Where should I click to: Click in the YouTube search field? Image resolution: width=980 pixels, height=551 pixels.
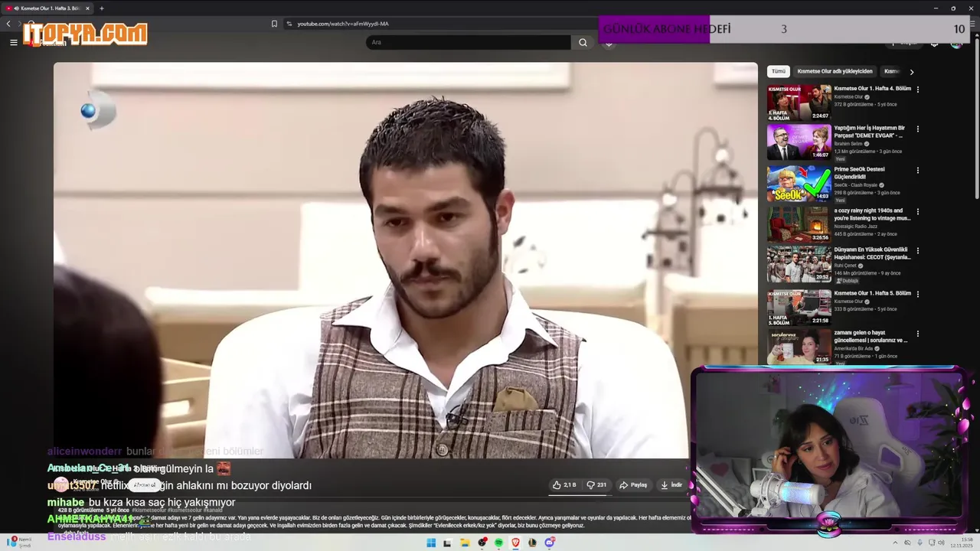468,43
